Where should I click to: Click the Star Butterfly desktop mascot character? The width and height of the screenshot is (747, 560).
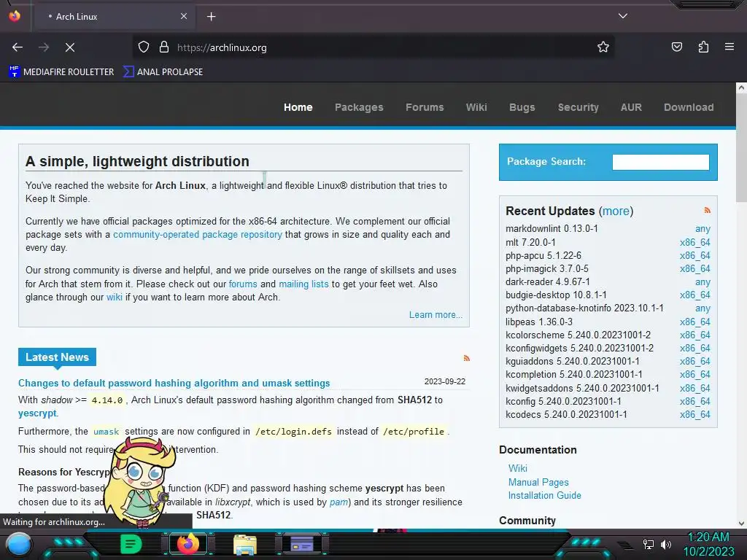[x=139, y=482]
